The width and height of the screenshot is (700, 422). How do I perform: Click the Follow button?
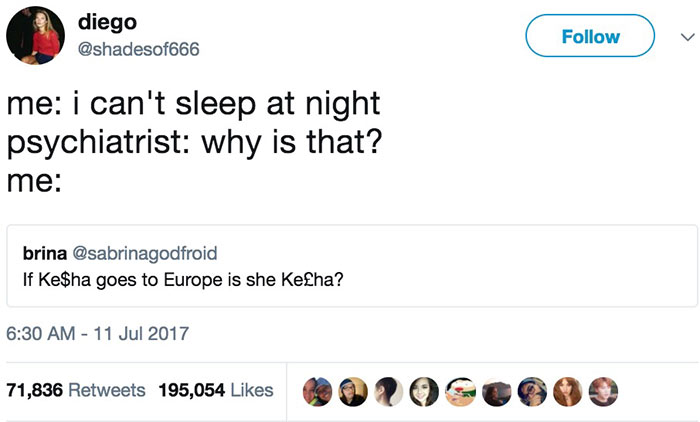(590, 37)
